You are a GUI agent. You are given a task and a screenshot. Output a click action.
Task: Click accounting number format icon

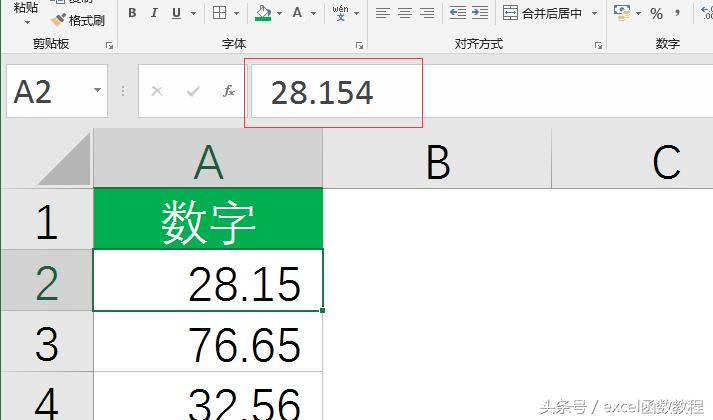[x=622, y=13]
